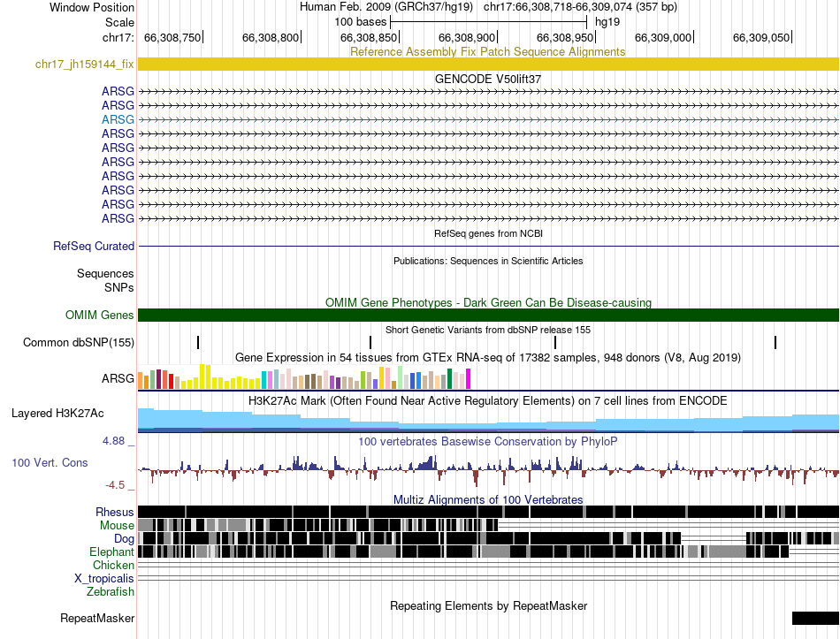
Task: Click the RefSeq Curated track label
Action: tap(93, 246)
